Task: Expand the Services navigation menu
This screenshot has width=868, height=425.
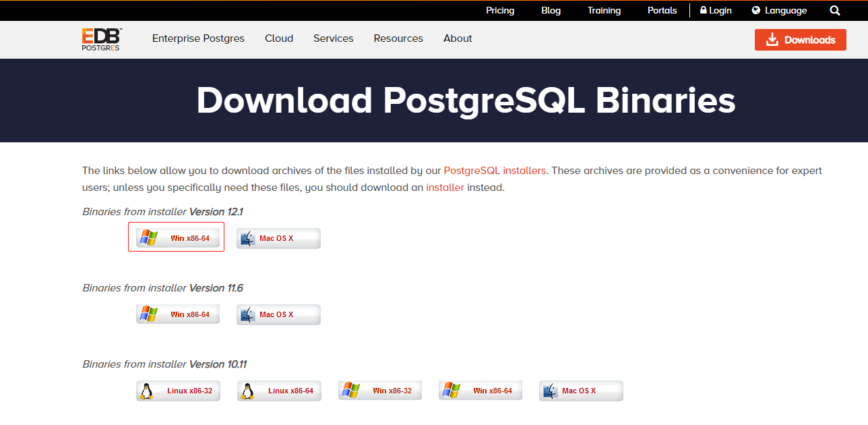Action: 334,38
